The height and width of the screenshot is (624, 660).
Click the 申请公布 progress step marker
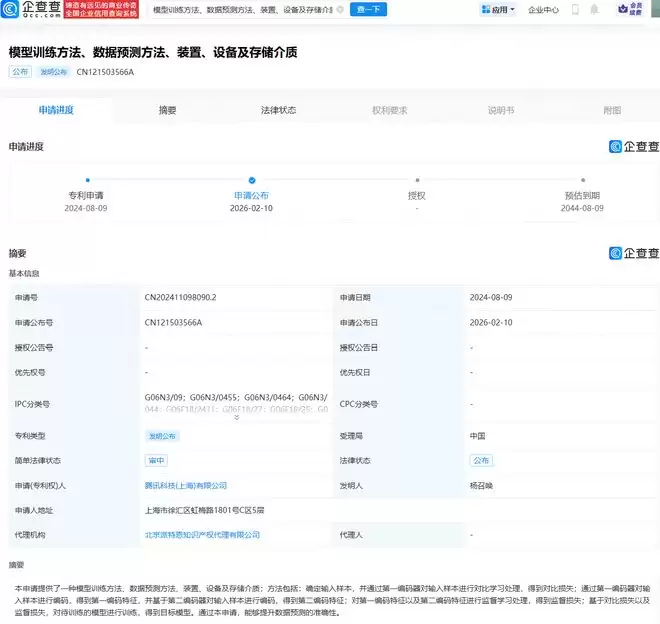click(x=251, y=180)
